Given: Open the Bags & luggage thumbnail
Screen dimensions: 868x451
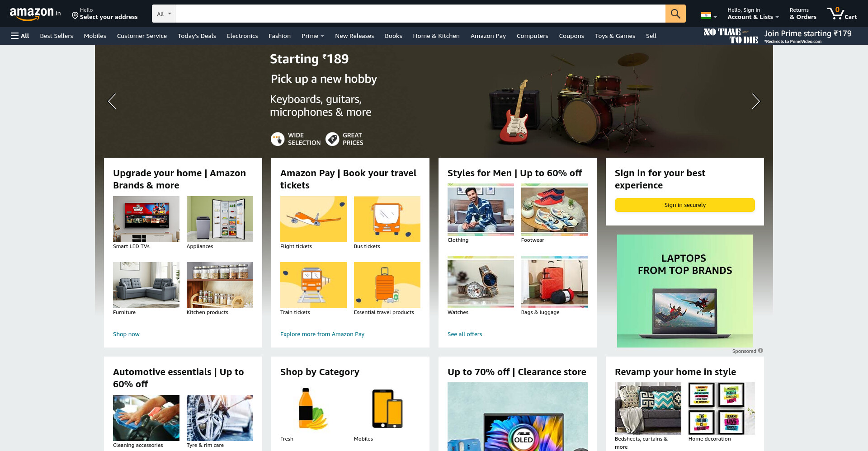Looking at the screenshot, I should [x=554, y=282].
